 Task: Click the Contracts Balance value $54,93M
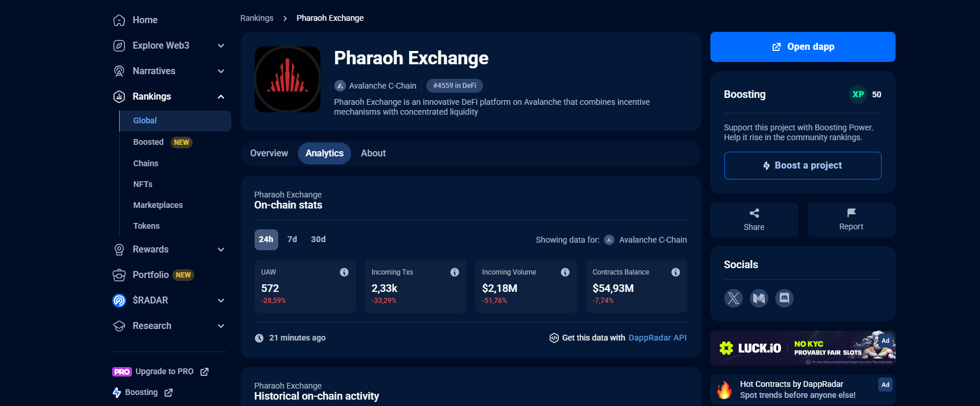click(x=613, y=288)
